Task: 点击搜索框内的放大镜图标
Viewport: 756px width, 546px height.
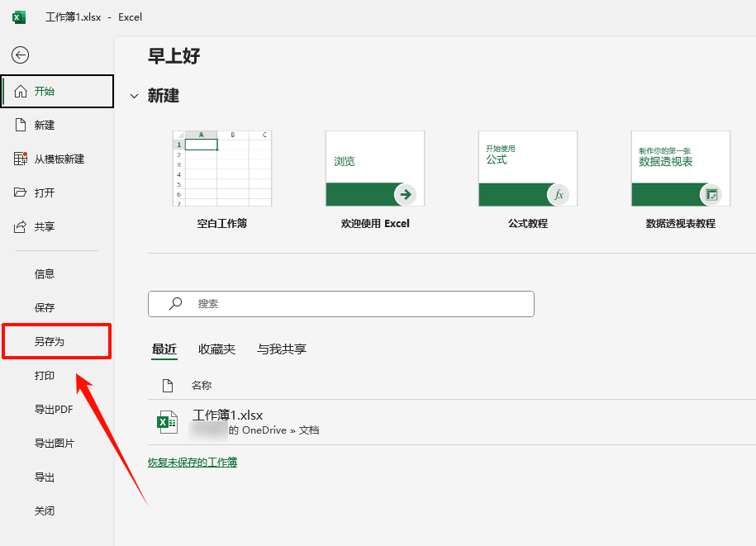Action: [174, 304]
